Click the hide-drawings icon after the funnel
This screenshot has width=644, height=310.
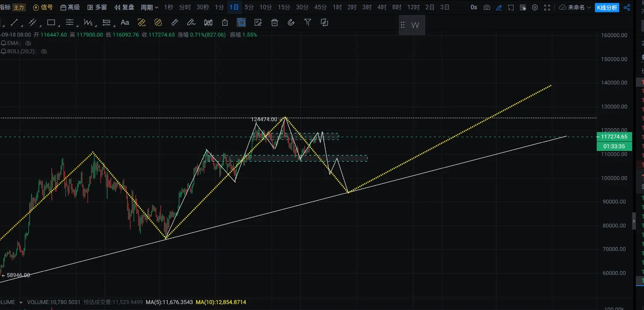click(325, 23)
